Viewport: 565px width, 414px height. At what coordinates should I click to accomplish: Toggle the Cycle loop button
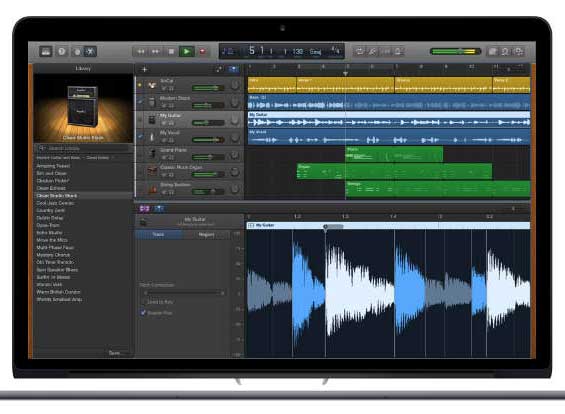(359, 52)
